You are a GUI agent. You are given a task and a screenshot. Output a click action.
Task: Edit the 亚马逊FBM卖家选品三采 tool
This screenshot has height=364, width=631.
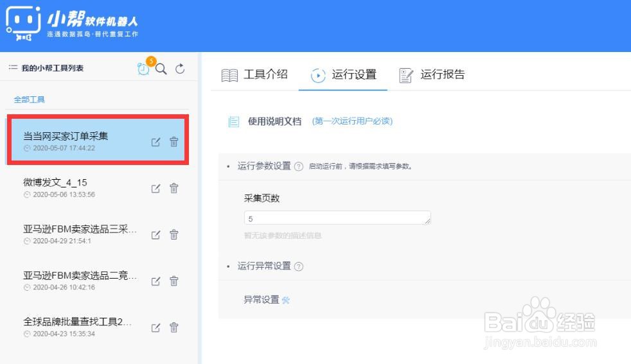(x=156, y=235)
